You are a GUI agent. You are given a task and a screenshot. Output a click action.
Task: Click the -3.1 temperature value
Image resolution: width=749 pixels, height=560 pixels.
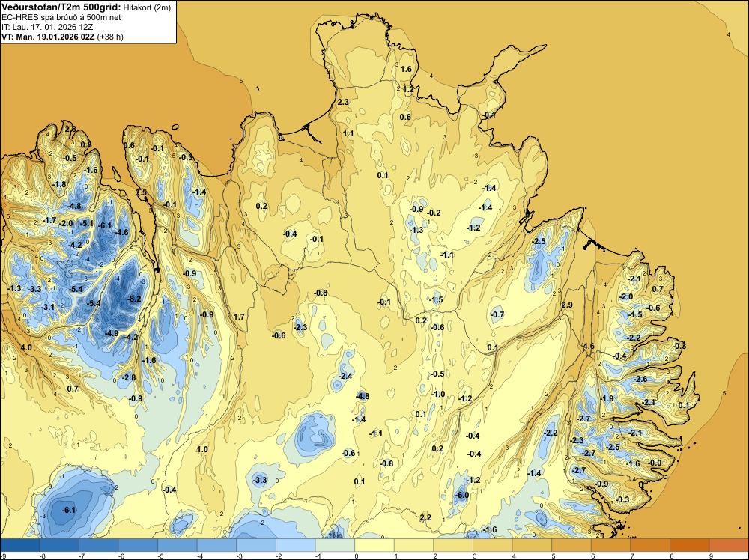click(x=48, y=307)
